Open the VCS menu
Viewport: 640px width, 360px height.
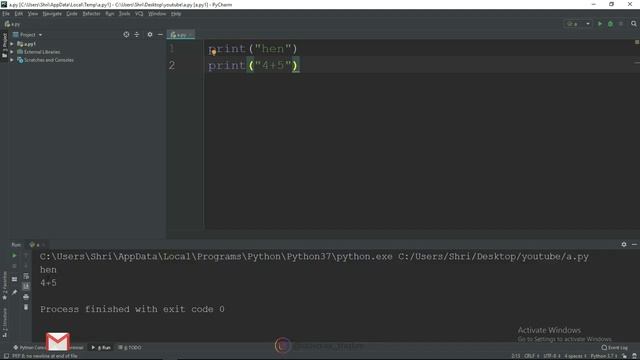pos(139,14)
